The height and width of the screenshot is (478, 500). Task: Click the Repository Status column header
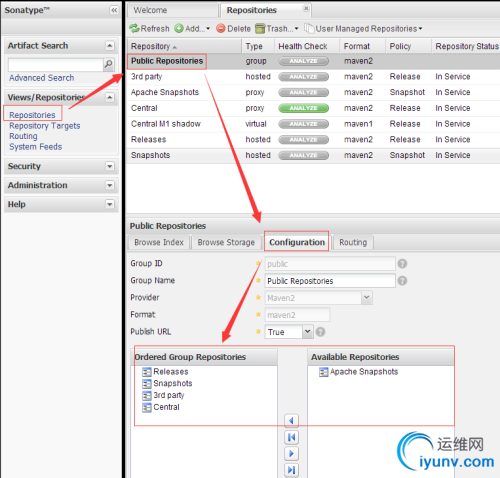pyautogui.click(x=466, y=46)
